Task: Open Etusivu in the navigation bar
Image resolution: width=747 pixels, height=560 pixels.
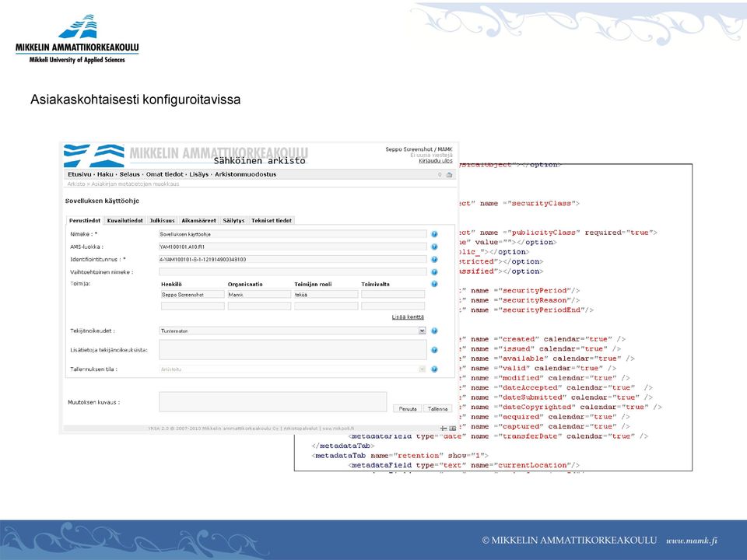Action: pyautogui.click(x=79, y=174)
